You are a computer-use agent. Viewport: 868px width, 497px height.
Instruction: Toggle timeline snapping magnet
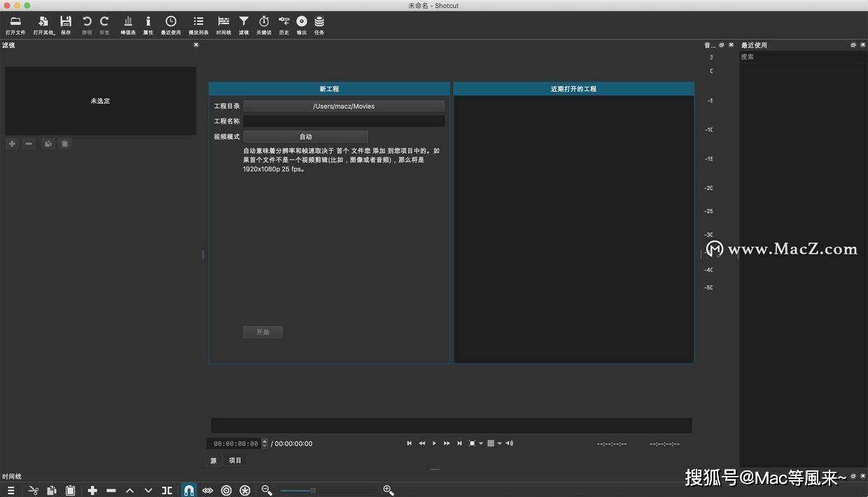189,490
